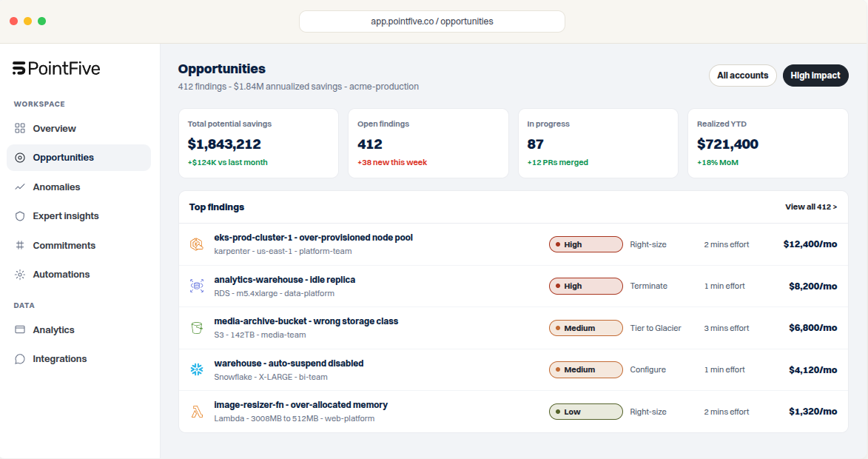868x459 pixels.
Task: Click the $4,120/mo savings value
Action: [x=813, y=370]
